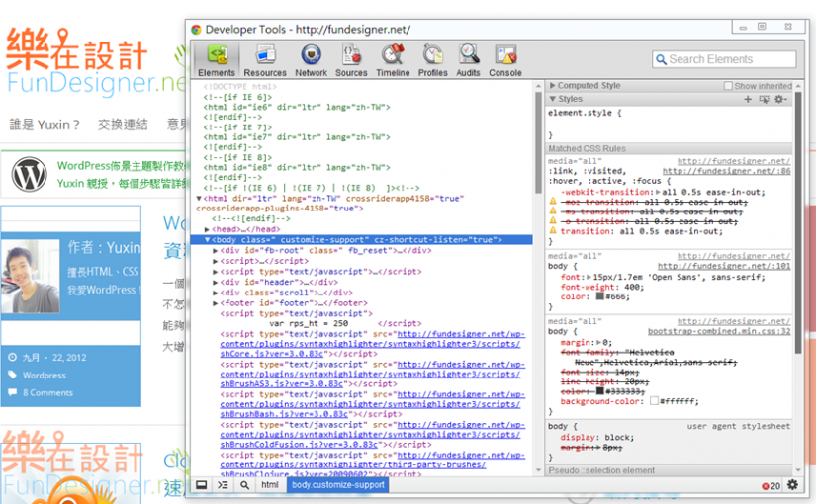
Task: Click the dock-to-window icon in bottom bar
Action: 202,485
